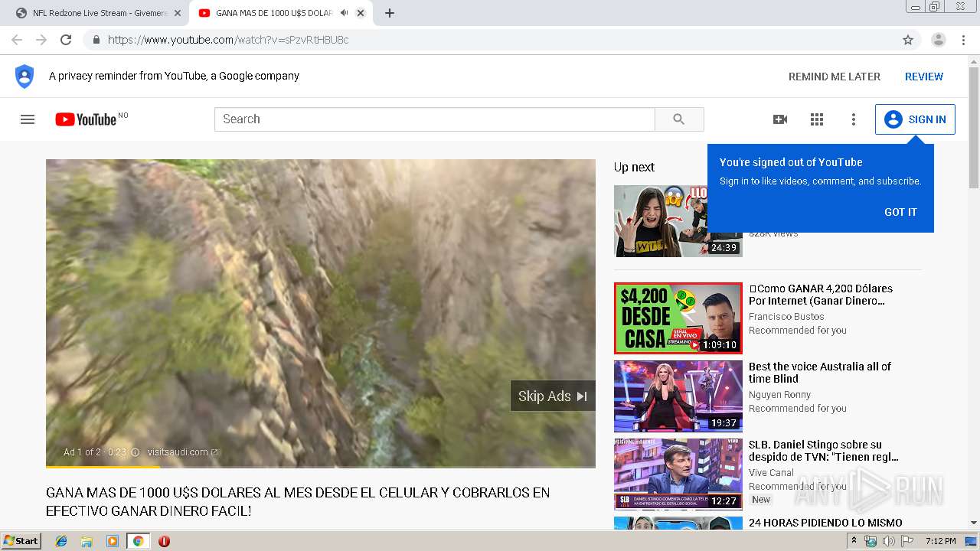
Task: Click the ad info icon
Action: point(136,452)
